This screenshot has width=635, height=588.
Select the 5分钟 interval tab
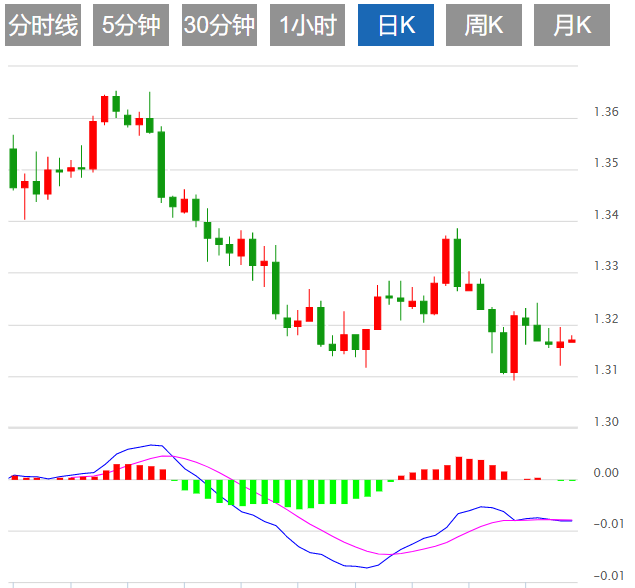131,25
